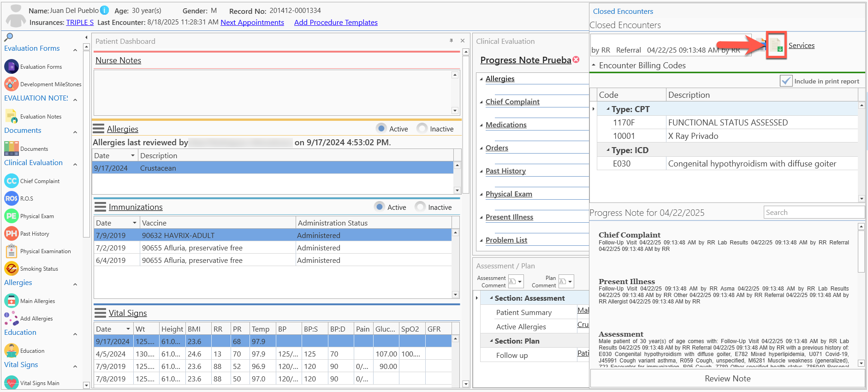Select Inactive radio for Allergies

tap(422, 129)
